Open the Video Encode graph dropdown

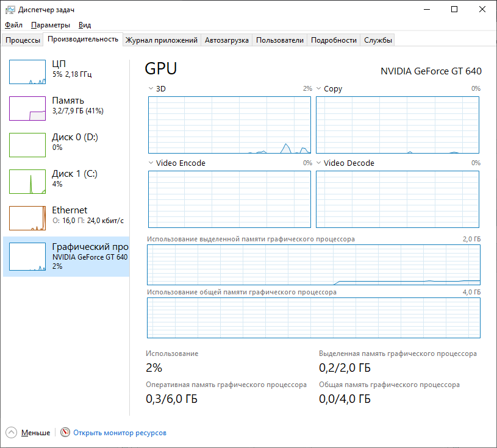151,163
